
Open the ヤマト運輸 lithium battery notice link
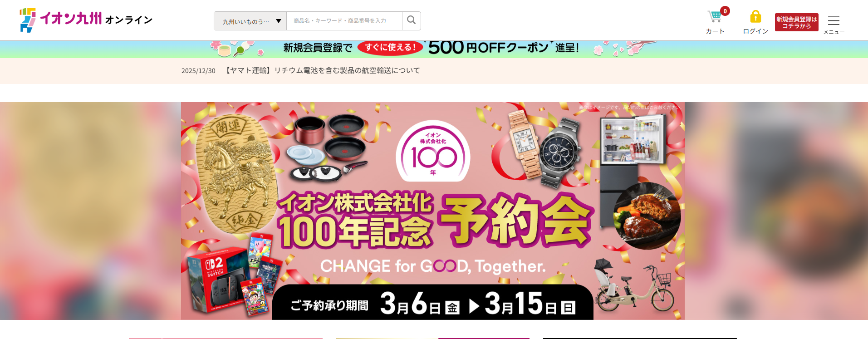[x=323, y=70]
